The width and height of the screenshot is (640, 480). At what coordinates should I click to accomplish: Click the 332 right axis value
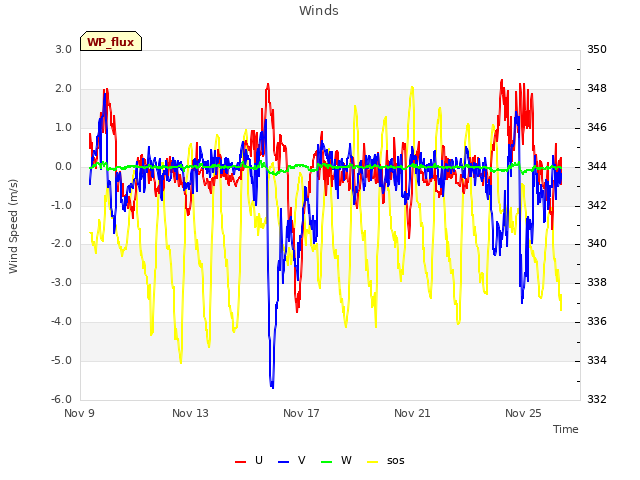(x=597, y=399)
